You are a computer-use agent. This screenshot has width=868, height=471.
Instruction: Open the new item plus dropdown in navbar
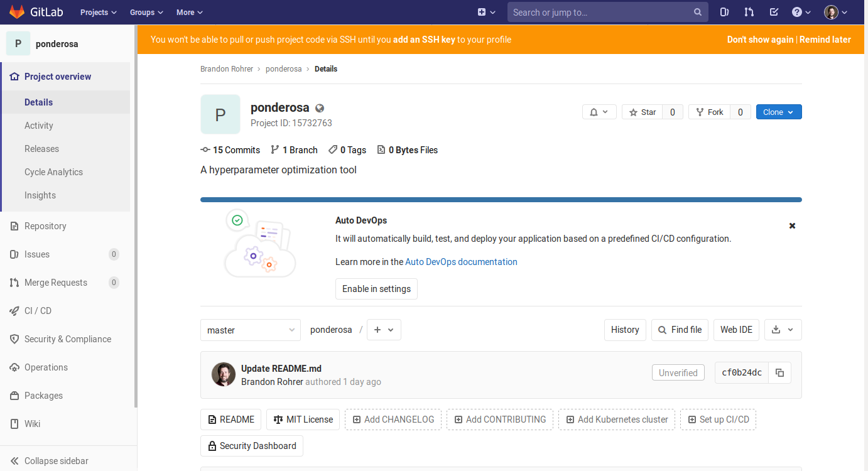point(486,12)
